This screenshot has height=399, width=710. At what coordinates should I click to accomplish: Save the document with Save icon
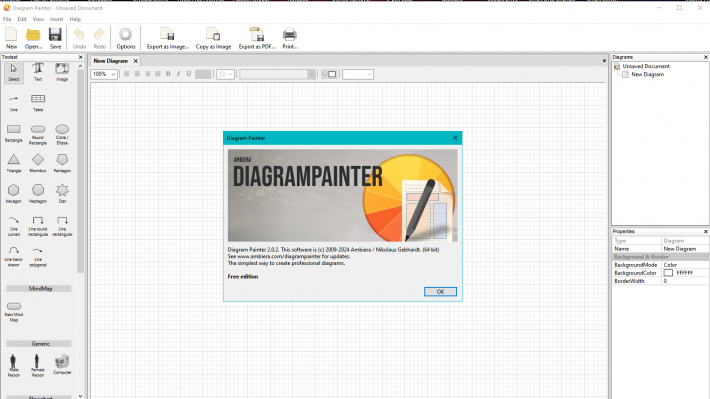tap(55, 38)
